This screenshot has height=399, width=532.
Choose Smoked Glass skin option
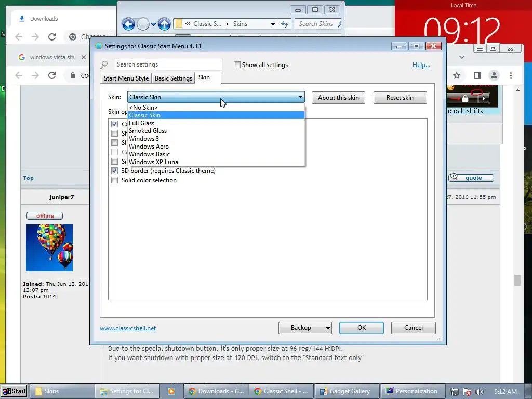pos(216,130)
